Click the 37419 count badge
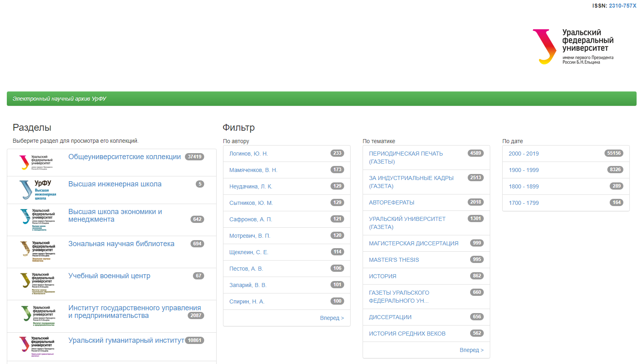The height and width of the screenshot is (364, 641). point(195,157)
